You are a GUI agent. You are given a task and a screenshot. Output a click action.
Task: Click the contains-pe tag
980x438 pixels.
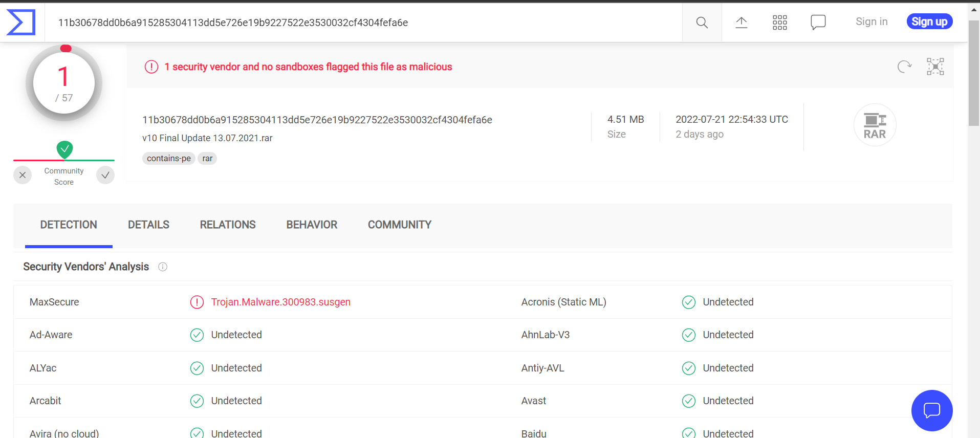pyautogui.click(x=169, y=159)
